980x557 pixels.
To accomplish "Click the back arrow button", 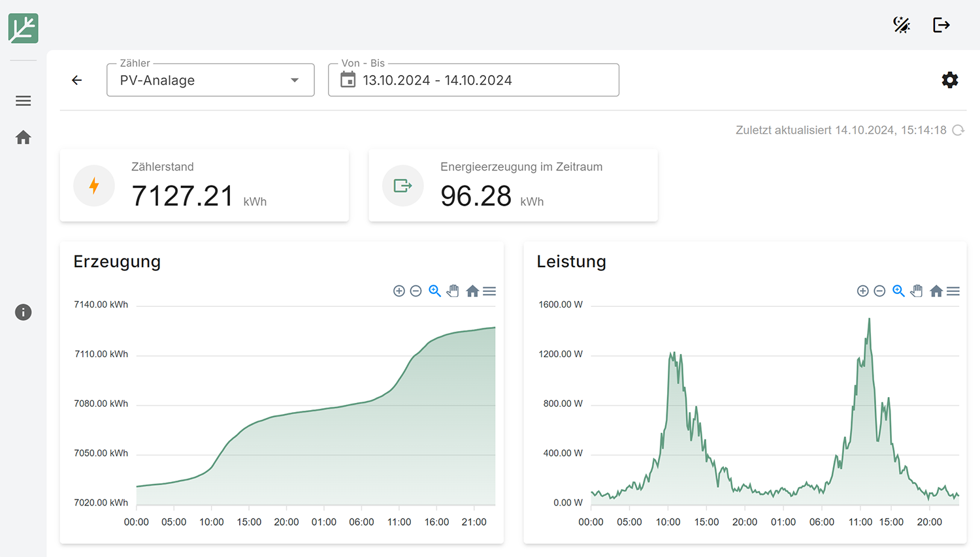I will coord(77,80).
